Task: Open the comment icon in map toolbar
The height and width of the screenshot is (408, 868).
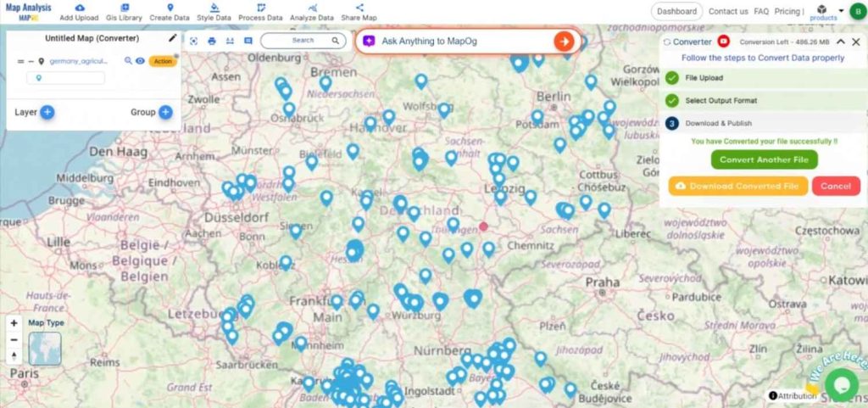Action: click(x=248, y=41)
